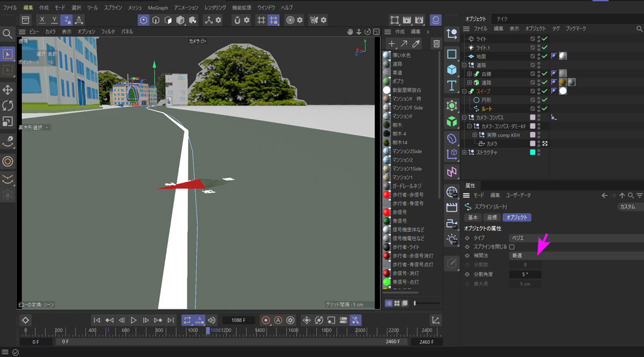Select the Move tool in left toolbar
644x357 pixels.
(8, 90)
